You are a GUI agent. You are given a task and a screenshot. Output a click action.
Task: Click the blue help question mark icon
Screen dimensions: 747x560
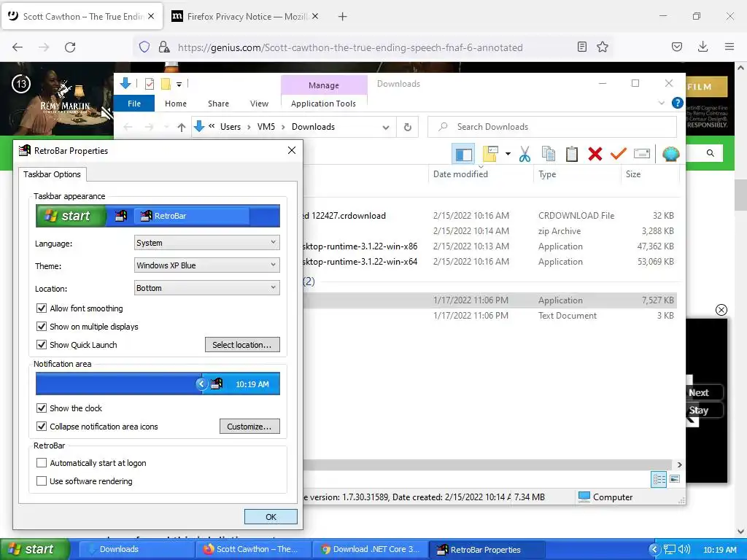tap(677, 103)
